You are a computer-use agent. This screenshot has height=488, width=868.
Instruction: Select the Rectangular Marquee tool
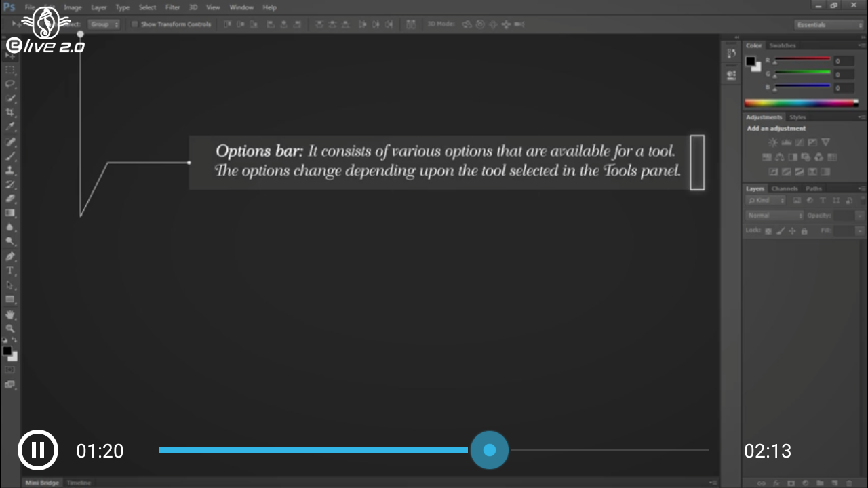coord(10,70)
